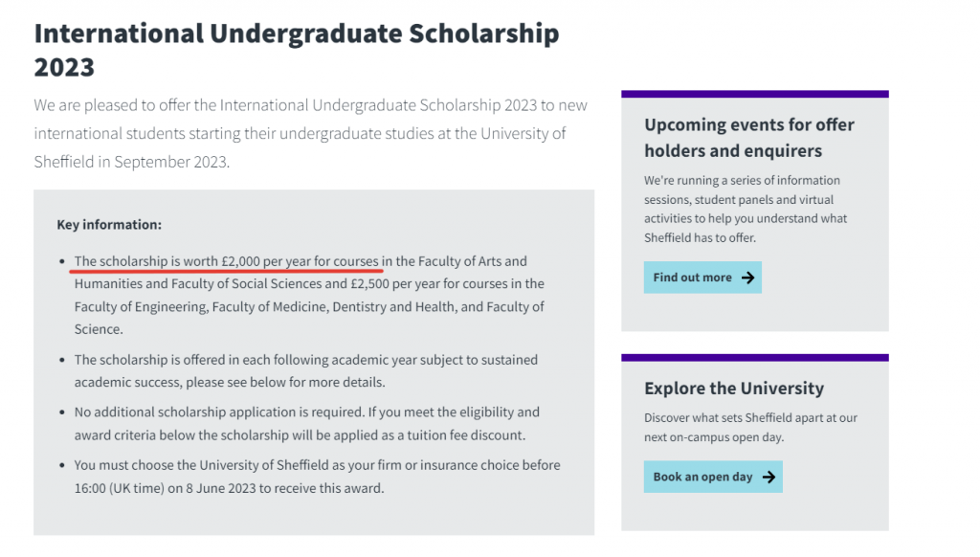Click the information sessions description text
980x557 pixels.
(x=745, y=209)
